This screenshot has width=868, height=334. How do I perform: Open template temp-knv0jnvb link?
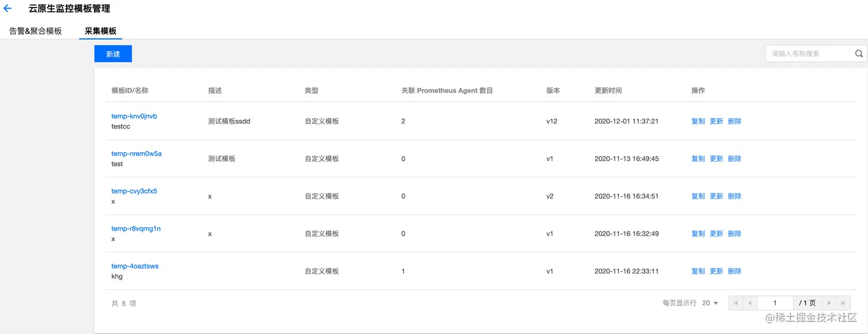[x=134, y=116]
